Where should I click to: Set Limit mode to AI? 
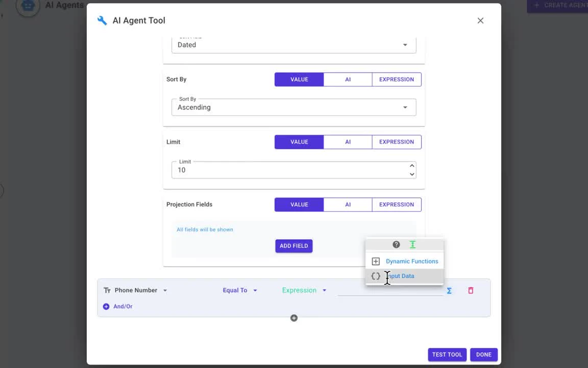(x=348, y=142)
